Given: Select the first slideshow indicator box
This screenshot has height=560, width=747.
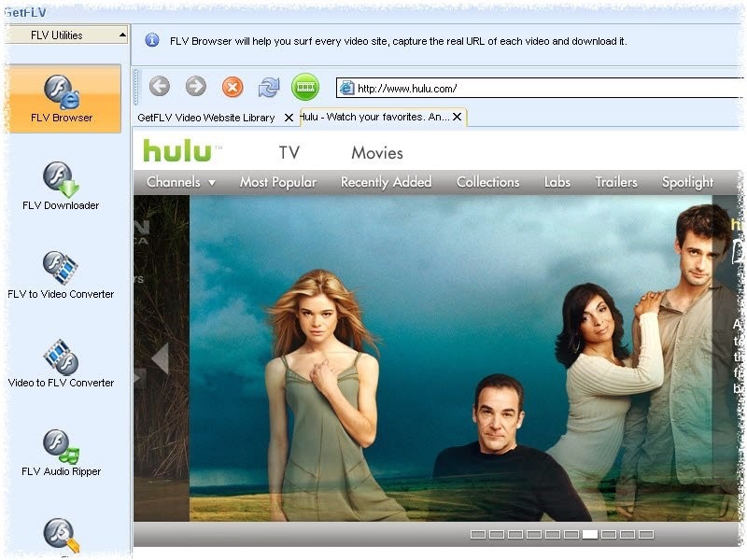Looking at the screenshot, I should point(477,535).
